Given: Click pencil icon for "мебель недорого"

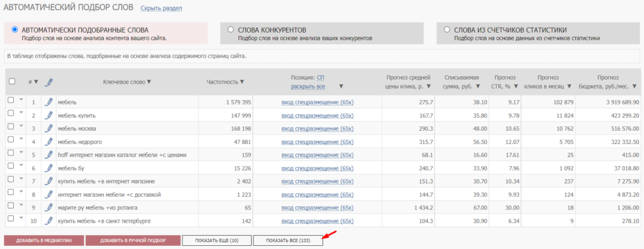Looking at the screenshot, I should (x=49, y=141).
